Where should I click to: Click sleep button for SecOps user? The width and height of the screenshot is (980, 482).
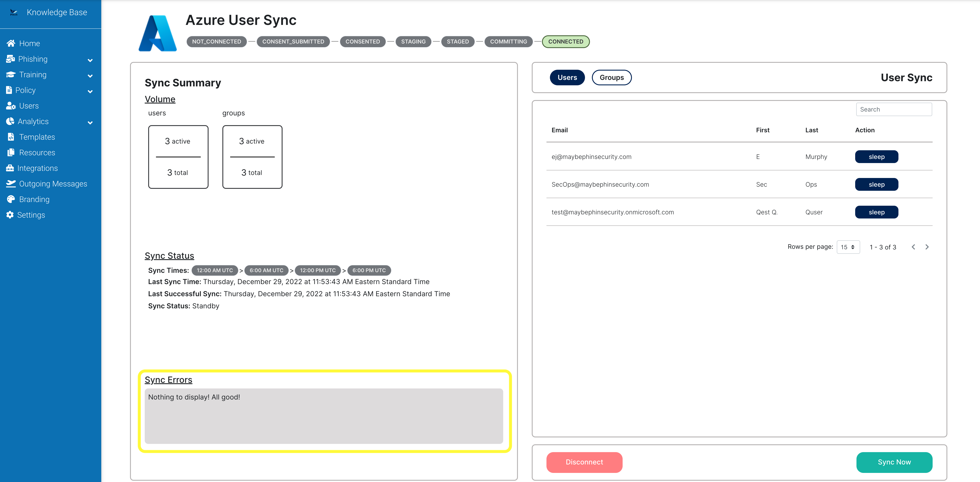click(x=877, y=185)
